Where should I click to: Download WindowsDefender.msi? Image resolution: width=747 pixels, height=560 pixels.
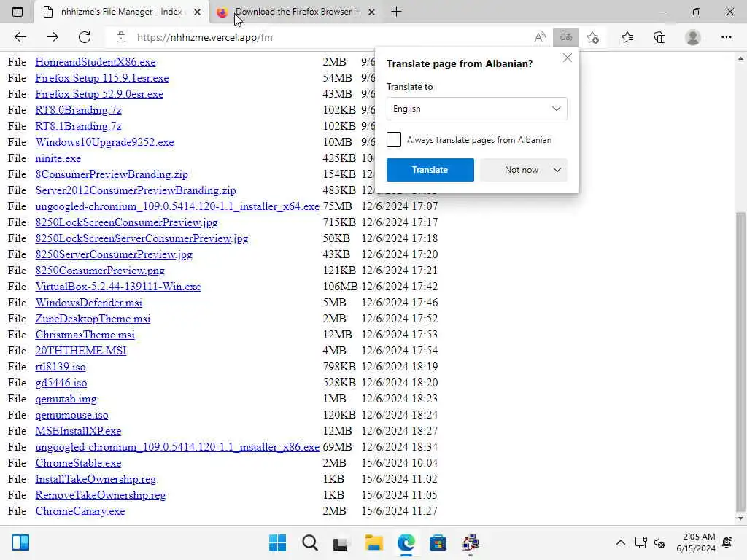(88, 303)
